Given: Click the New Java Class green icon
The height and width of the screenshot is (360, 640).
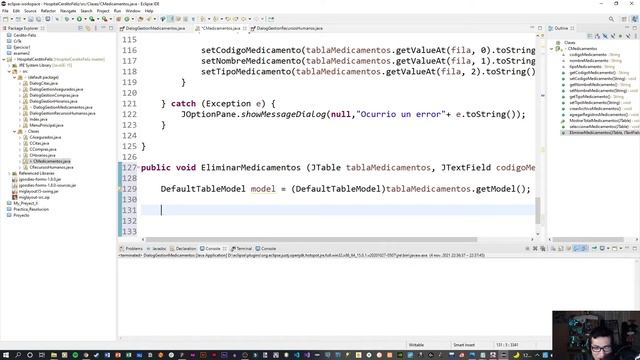Looking at the screenshot, I should (127, 19).
